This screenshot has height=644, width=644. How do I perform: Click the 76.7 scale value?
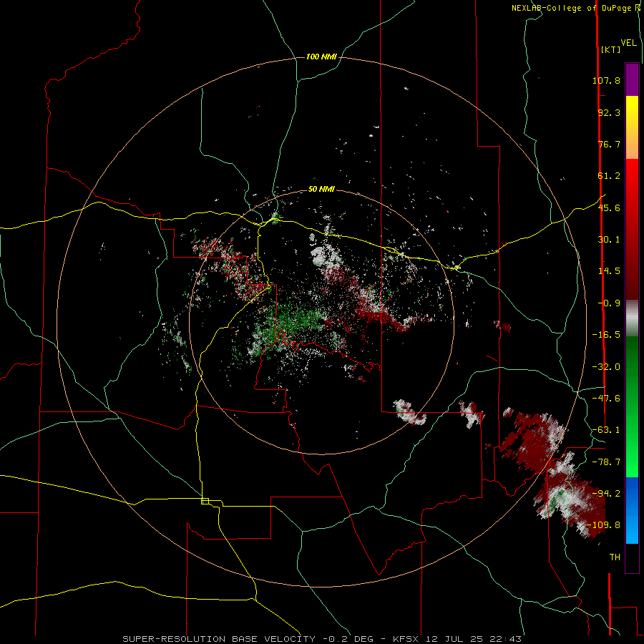609,144
